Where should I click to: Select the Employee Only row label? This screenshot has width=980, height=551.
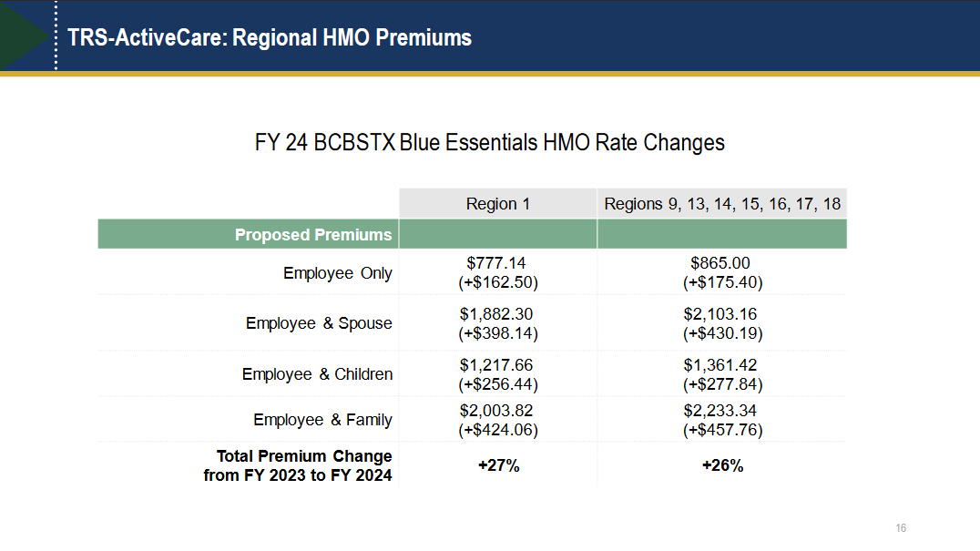point(337,273)
